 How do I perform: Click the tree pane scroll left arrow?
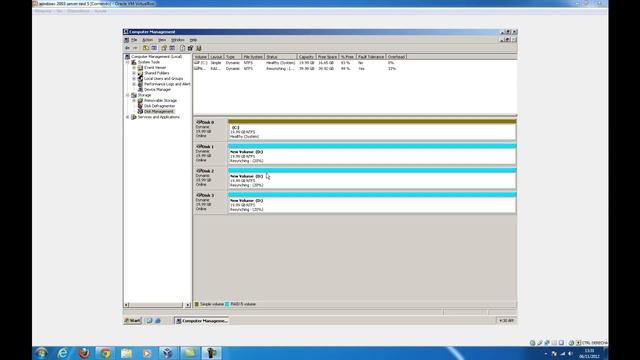point(127,305)
